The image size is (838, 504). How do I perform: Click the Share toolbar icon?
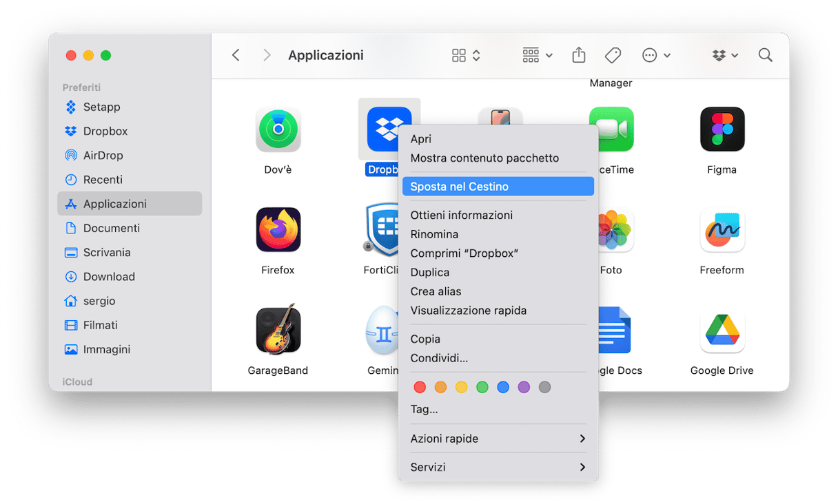pos(579,55)
